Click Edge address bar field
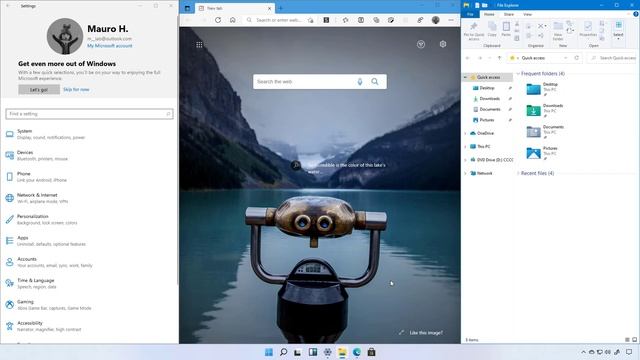The image size is (640, 360). click(280, 20)
